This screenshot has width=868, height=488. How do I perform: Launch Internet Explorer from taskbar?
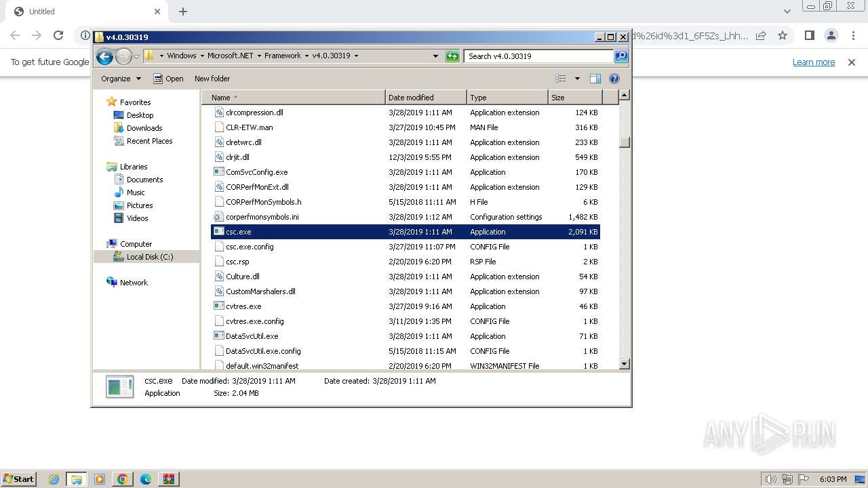[x=54, y=479]
